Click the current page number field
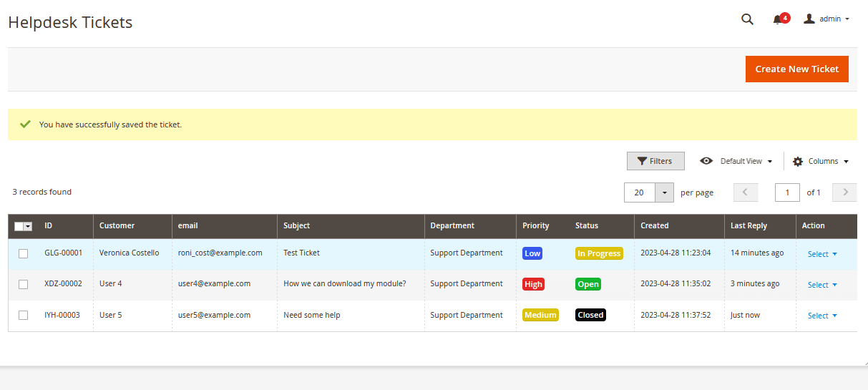This screenshot has height=390, width=868. [x=787, y=192]
